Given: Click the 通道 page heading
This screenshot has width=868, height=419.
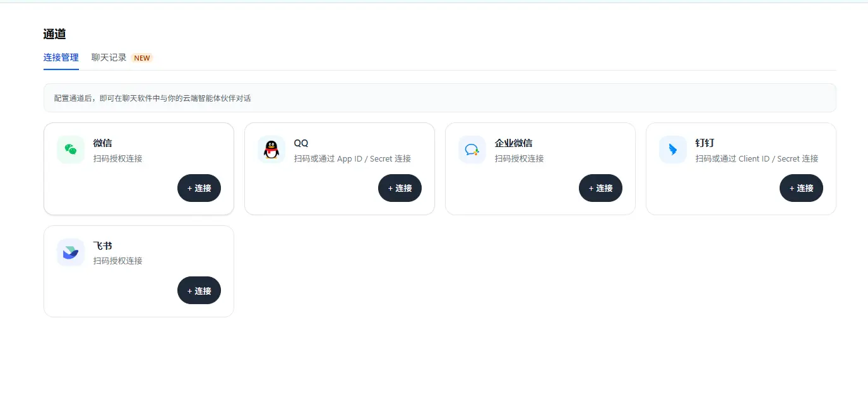Looking at the screenshot, I should (55, 34).
